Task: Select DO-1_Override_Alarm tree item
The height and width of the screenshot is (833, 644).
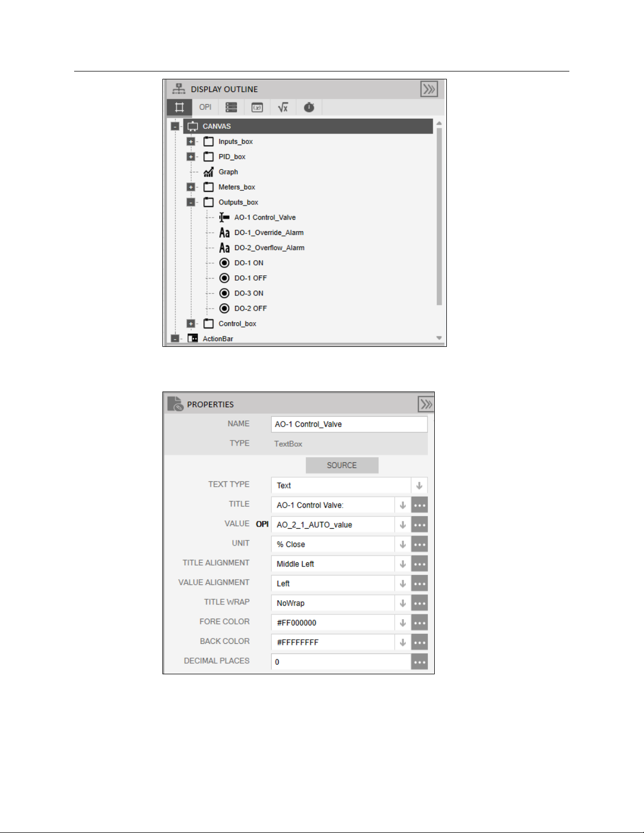Action: [269, 233]
